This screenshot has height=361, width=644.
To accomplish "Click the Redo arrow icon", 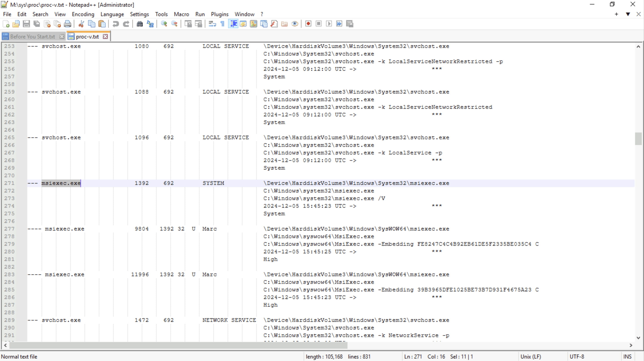I will (126, 24).
